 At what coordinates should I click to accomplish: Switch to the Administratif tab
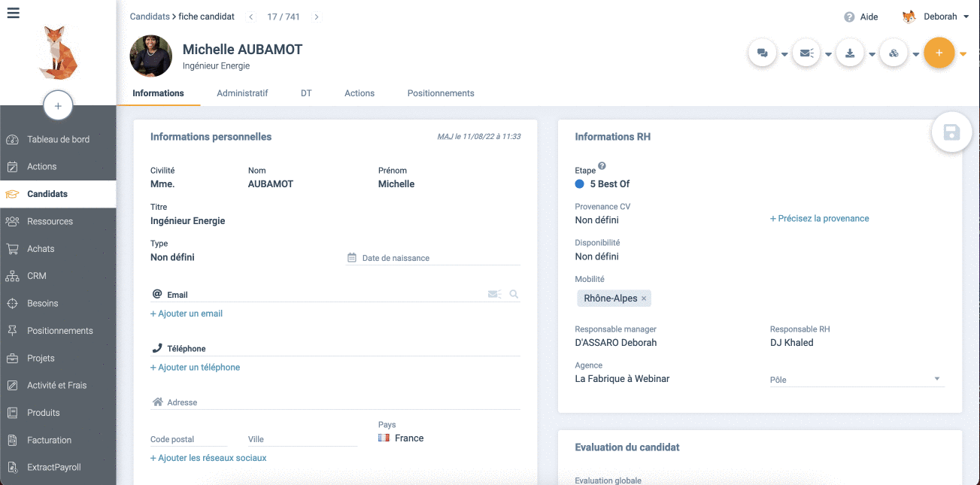(x=242, y=93)
